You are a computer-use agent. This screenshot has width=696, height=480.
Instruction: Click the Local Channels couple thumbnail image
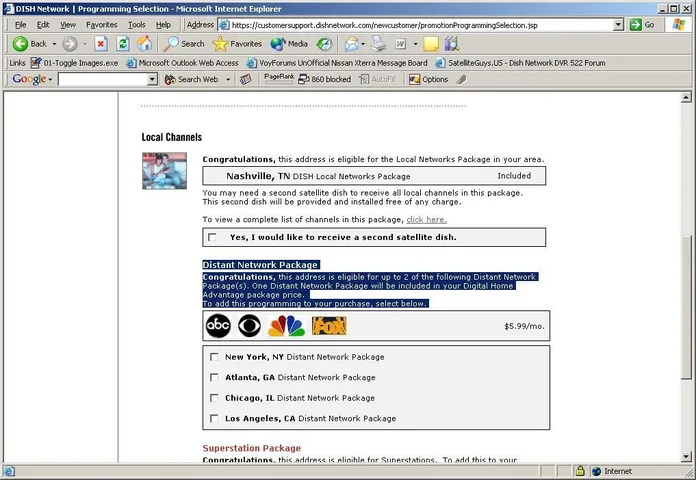coord(164,171)
